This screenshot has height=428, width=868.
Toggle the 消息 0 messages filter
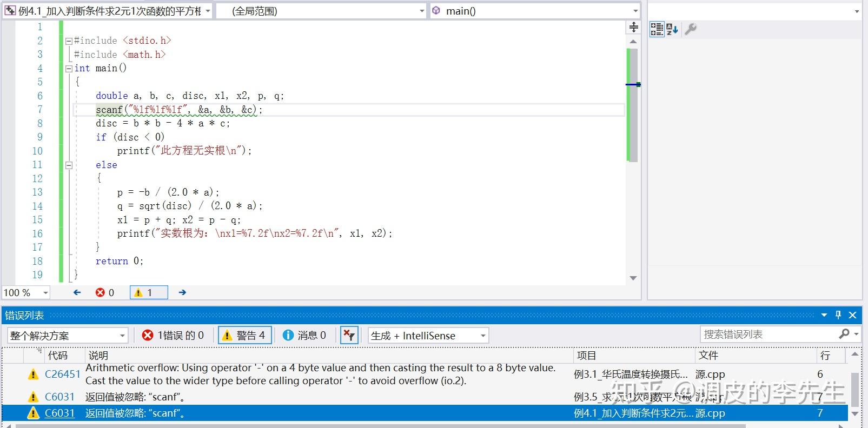tap(304, 336)
